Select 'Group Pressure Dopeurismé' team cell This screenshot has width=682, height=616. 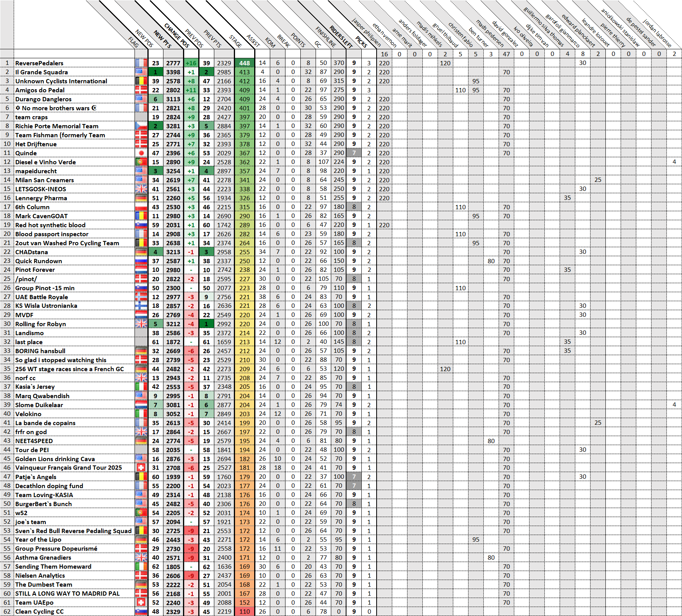pyautogui.click(x=74, y=549)
